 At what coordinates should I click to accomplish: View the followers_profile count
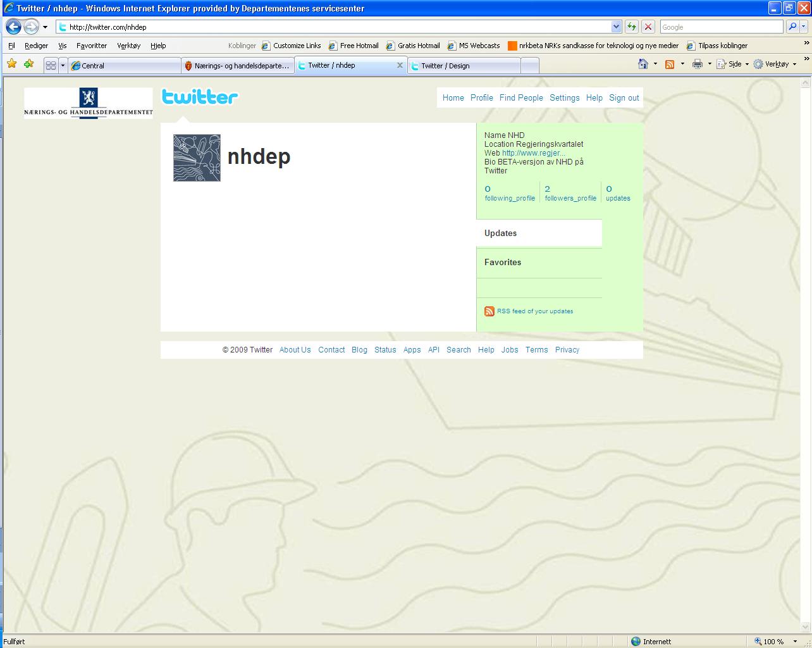[570, 193]
